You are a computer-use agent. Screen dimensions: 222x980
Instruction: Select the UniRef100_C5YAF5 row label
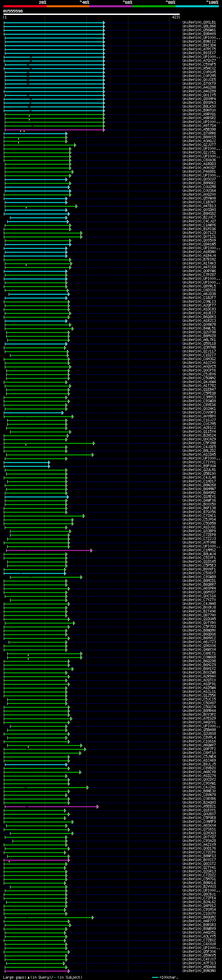coord(199,64)
